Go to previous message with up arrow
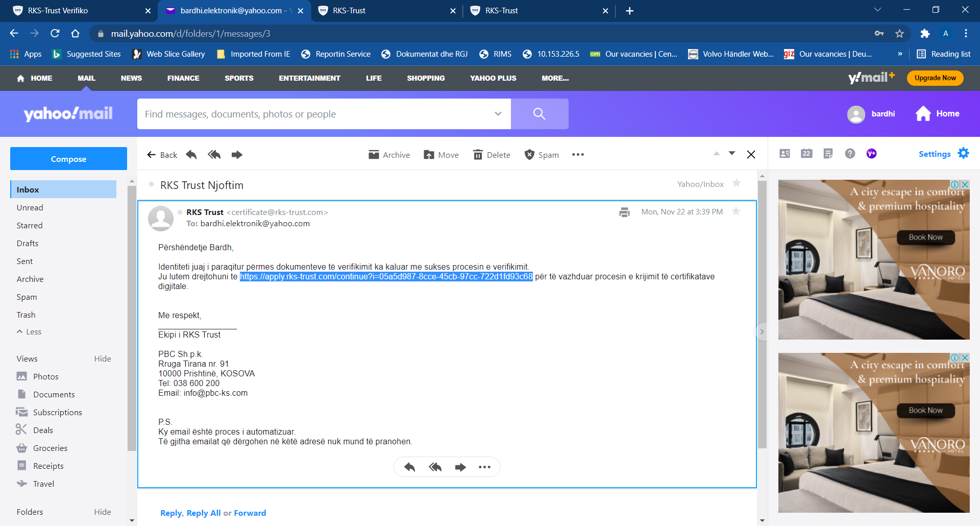This screenshot has width=980, height=526. [x=717, y=153]
